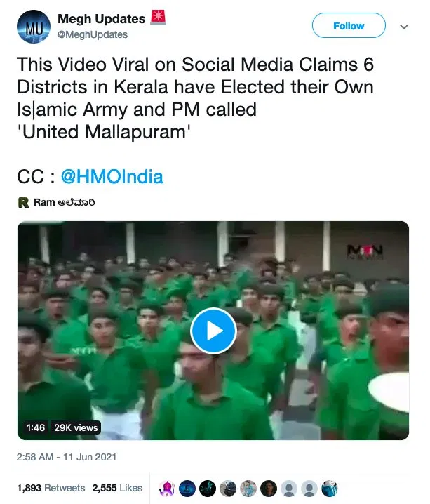This screenshot has height=504, width=430.
Task: Click the @MeghUpdates handle
Action: click(93, 34)
